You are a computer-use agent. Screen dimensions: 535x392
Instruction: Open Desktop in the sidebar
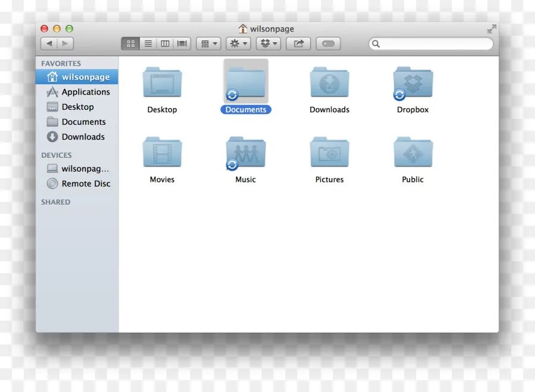[77, 107]
